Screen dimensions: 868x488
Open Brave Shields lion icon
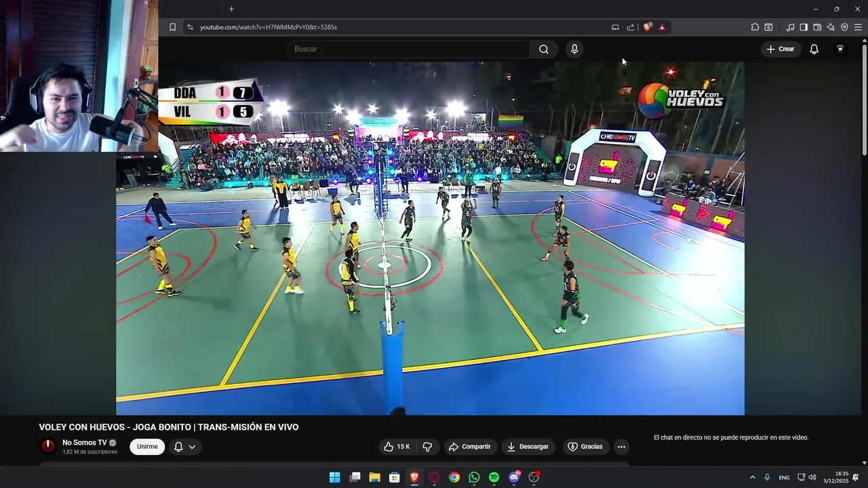point(647,27)
